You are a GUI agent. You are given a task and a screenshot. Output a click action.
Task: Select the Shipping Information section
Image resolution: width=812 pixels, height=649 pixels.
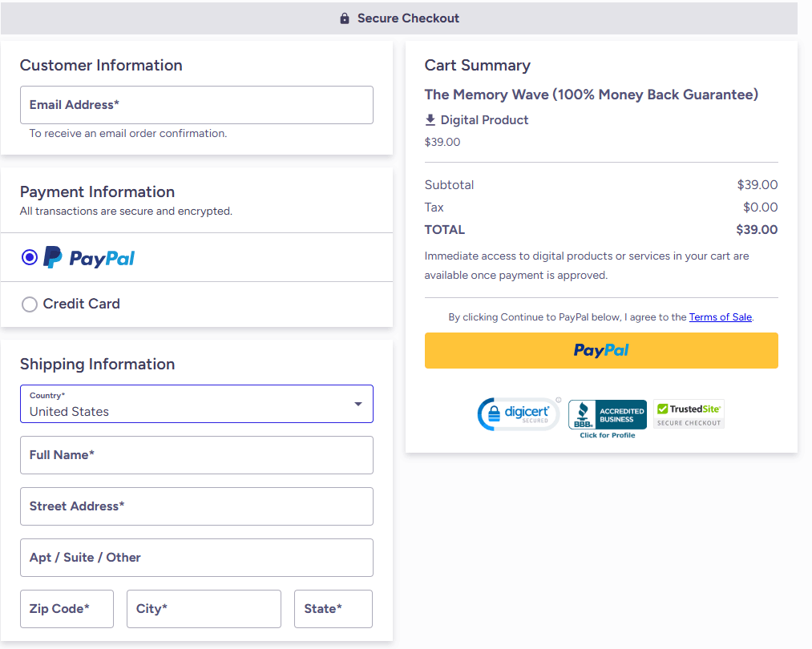[x=97, y=364]
